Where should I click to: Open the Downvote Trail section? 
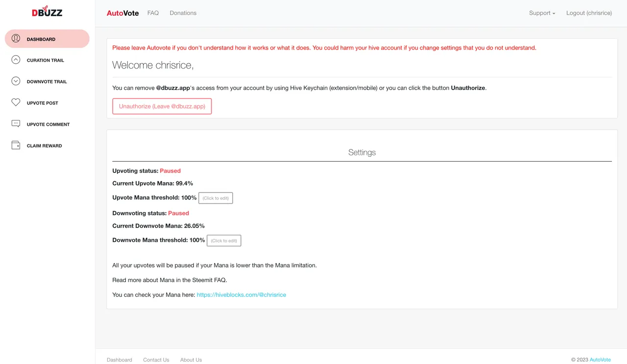47,81
